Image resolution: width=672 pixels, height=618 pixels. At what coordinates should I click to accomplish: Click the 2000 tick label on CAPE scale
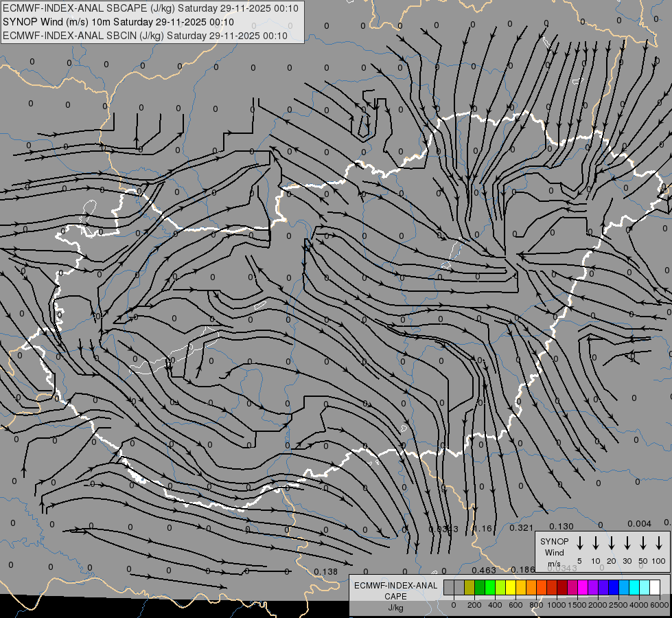(x=598, y=605)
